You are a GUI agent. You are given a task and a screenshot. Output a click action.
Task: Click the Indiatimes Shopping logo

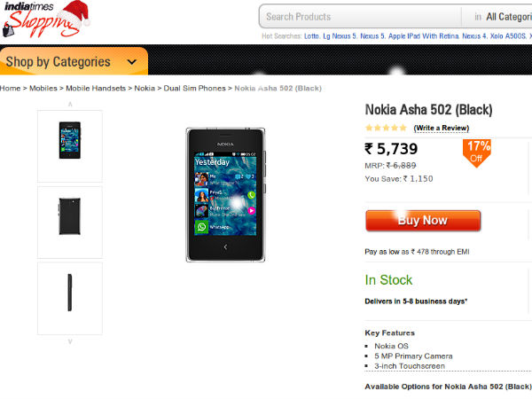[46, 19]
